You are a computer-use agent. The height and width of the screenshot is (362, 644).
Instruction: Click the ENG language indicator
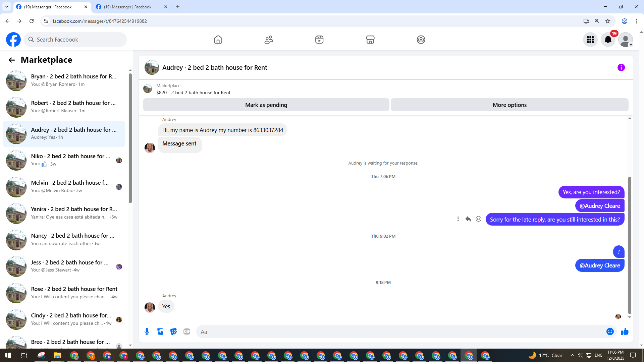tap(598, 355)
